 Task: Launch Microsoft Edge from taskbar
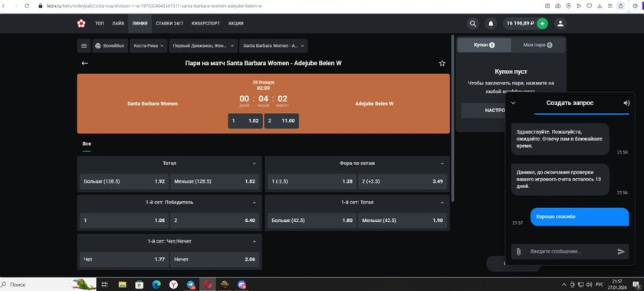tap(156, 284)
